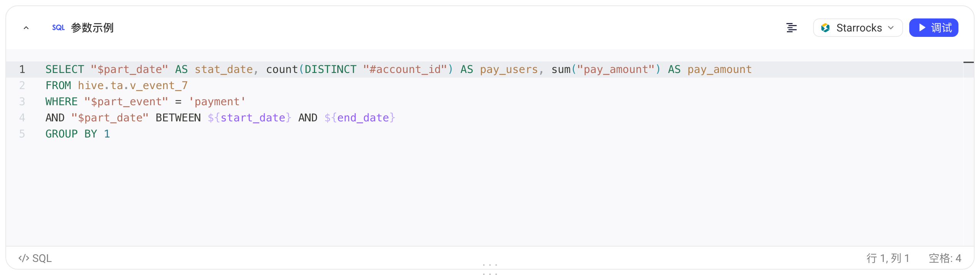Click "$part_event" in the WHERE clause
Image resolution: width=980 pixels, height=275 pixels.
pyautogui.click(x=126, y=102)
